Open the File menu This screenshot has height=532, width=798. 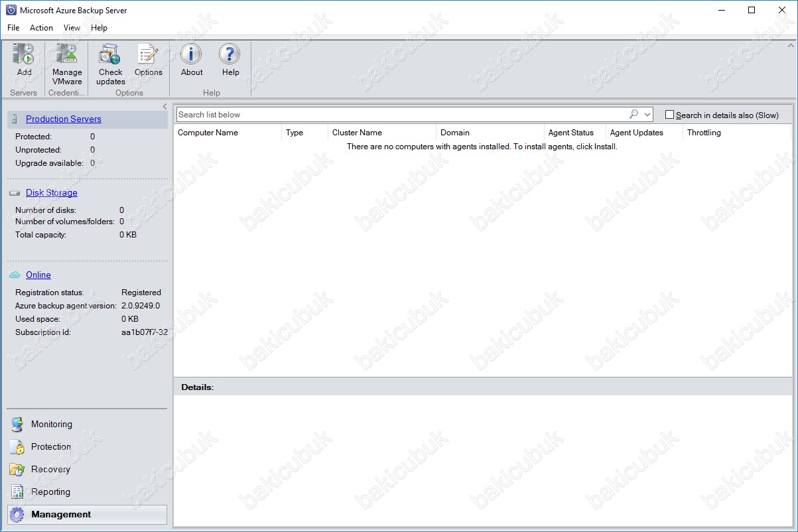(x=13, y=28)
